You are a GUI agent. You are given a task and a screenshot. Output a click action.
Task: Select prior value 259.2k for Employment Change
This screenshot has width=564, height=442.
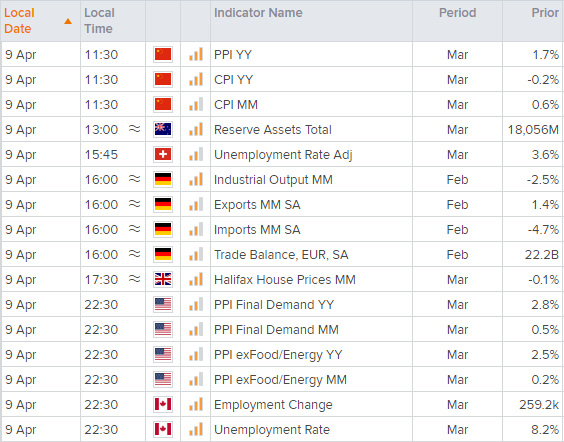[x=539, y=405]
